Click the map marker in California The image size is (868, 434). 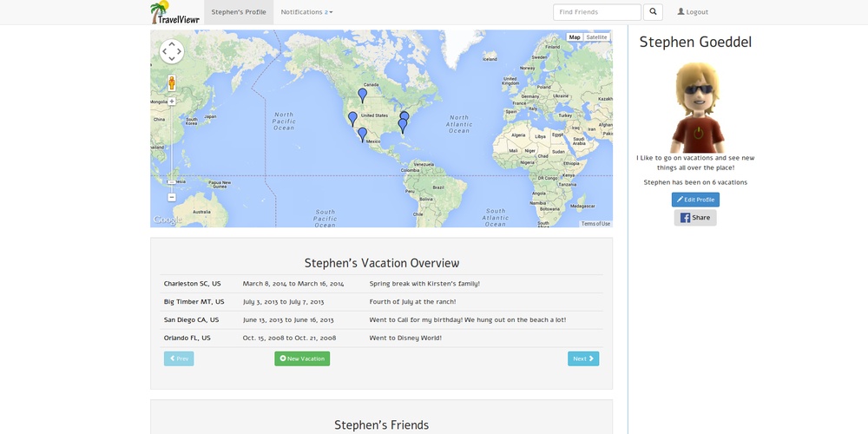pyautogui.click(x=352, y=118)
